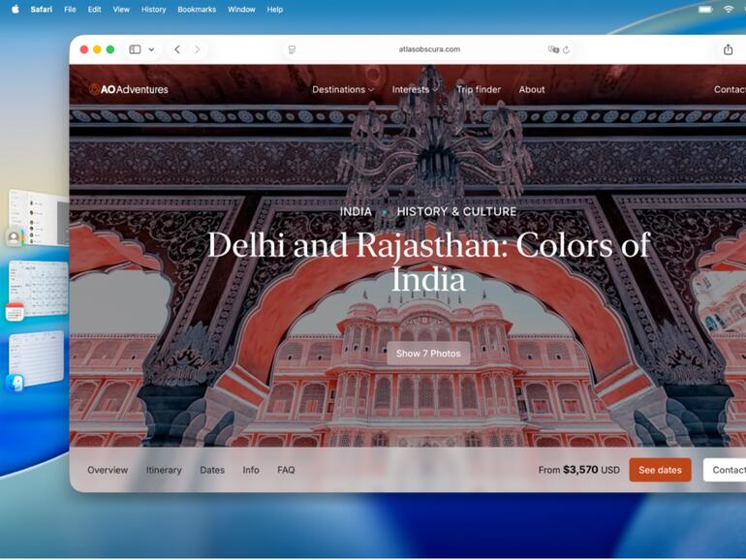The height and width of the screenshot is (560, 746).
Task: Jump to the Itinerary section
Action: [x=164, y=470]
